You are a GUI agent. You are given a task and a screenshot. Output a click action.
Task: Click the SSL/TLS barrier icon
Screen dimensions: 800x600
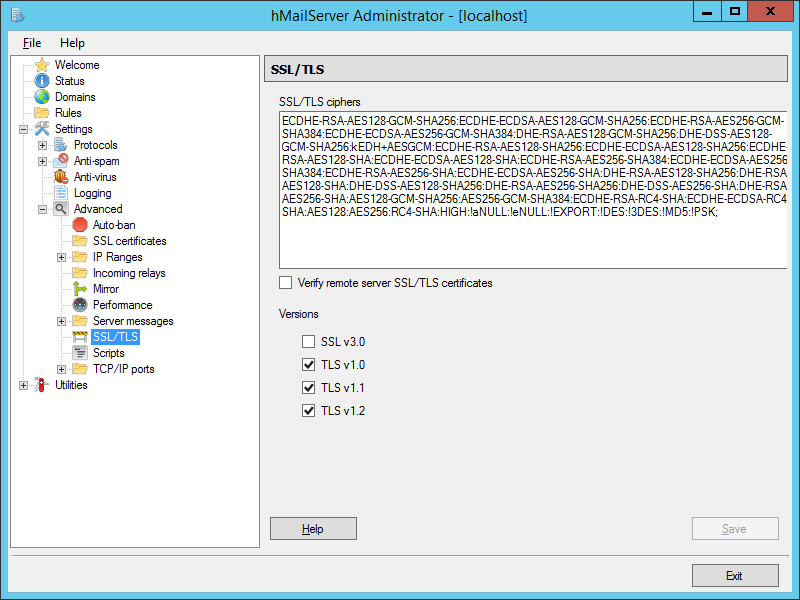click(x=80, y=337)
